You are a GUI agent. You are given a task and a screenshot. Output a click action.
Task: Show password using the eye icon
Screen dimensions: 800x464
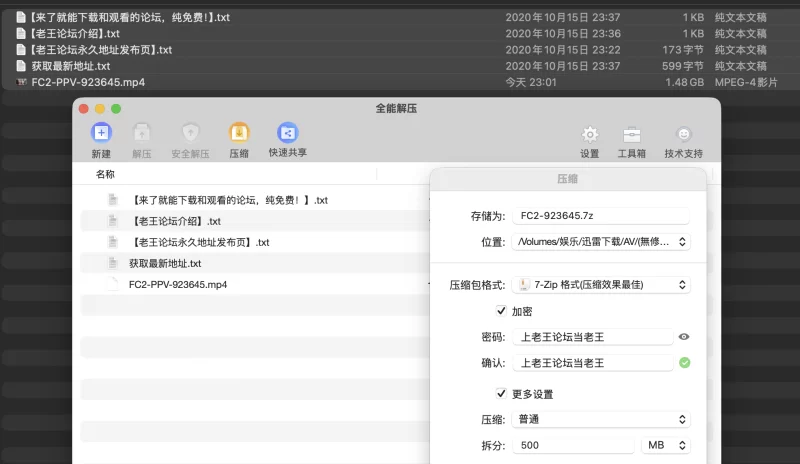(684, 338)
